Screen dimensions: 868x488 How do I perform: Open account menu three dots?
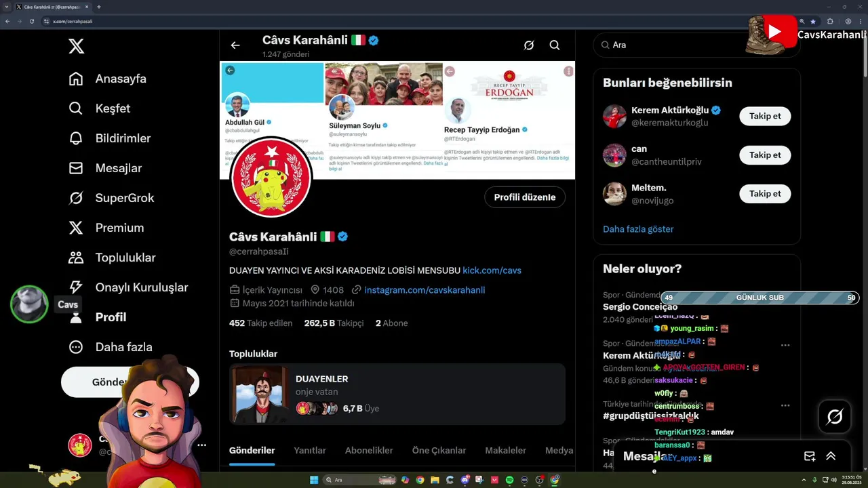(201, 445)
